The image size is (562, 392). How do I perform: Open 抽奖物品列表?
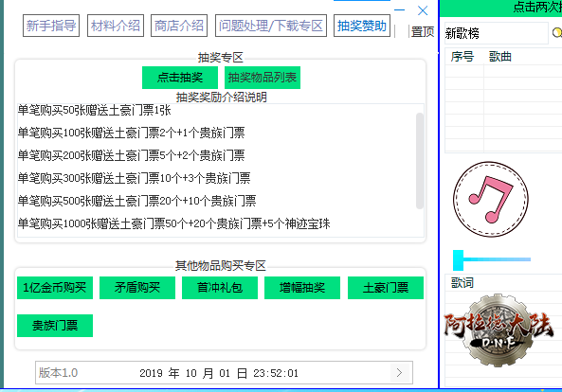tap(263, 78)
